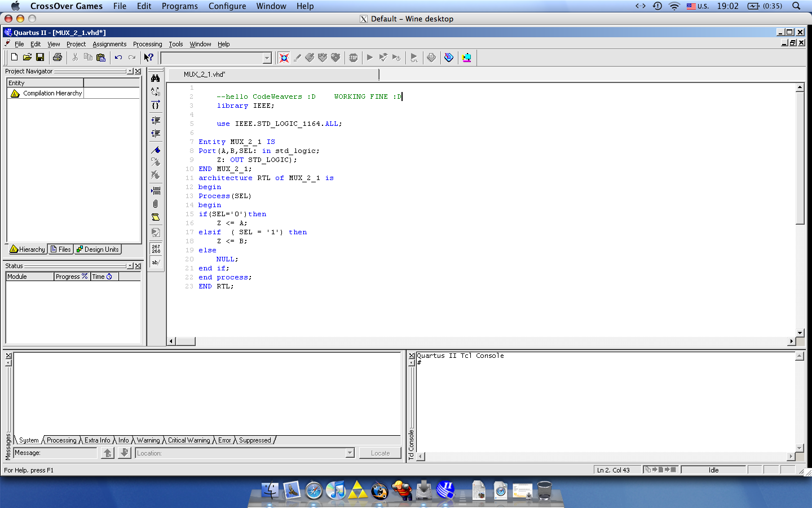Open the Warning messages tab
The width and height of the screenshot is (812, 508).
[x=149, y=440]
